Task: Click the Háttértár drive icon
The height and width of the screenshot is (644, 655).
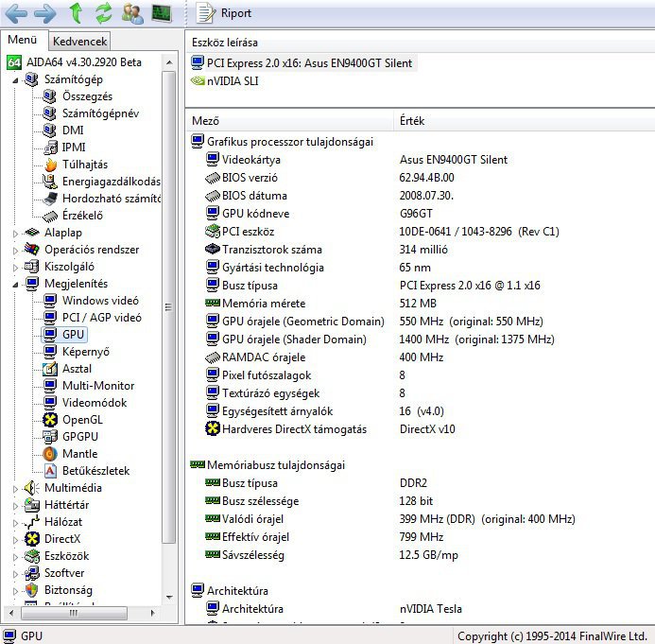Action: (32, 505)
